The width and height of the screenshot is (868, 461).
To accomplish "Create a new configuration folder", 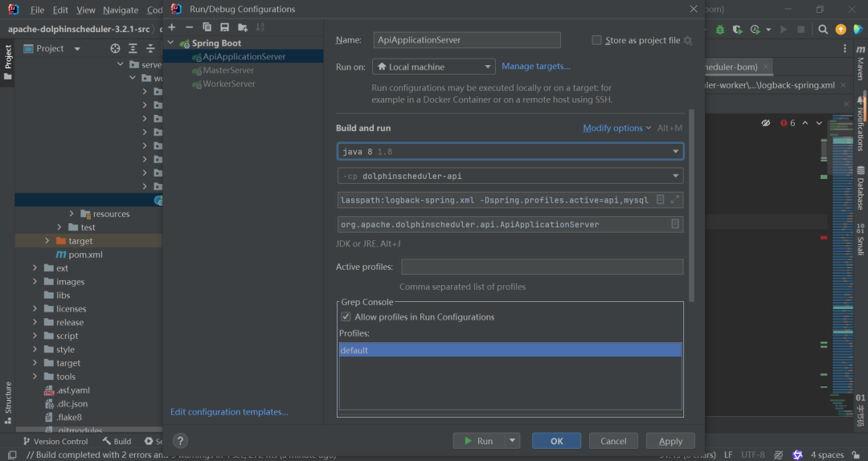I will click(242, 27).
